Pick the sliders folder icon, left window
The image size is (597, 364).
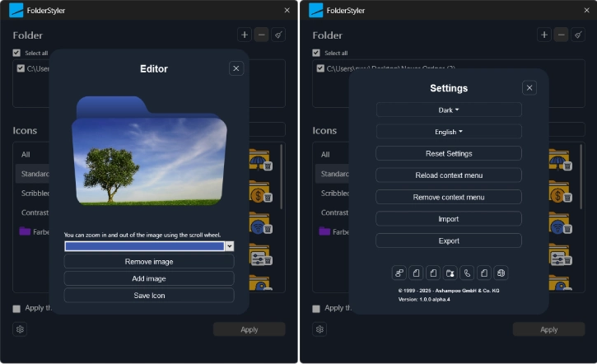tap(259, 254)
